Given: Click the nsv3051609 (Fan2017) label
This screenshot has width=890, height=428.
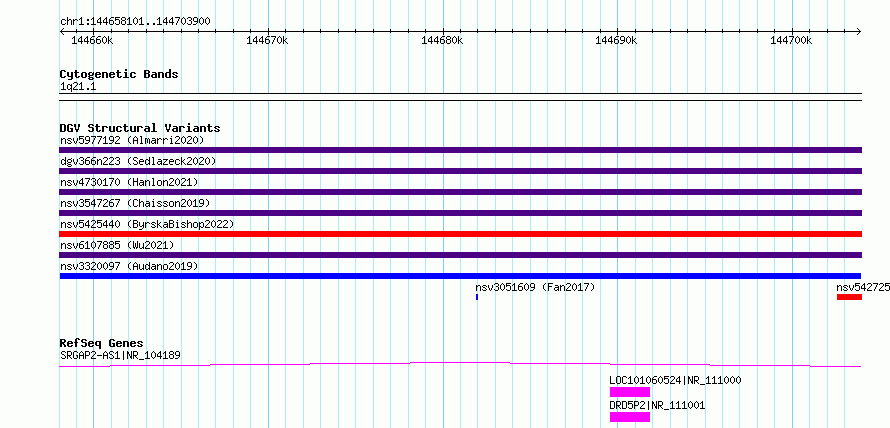Looking at the screenshot, I should (x=535, y=287).
